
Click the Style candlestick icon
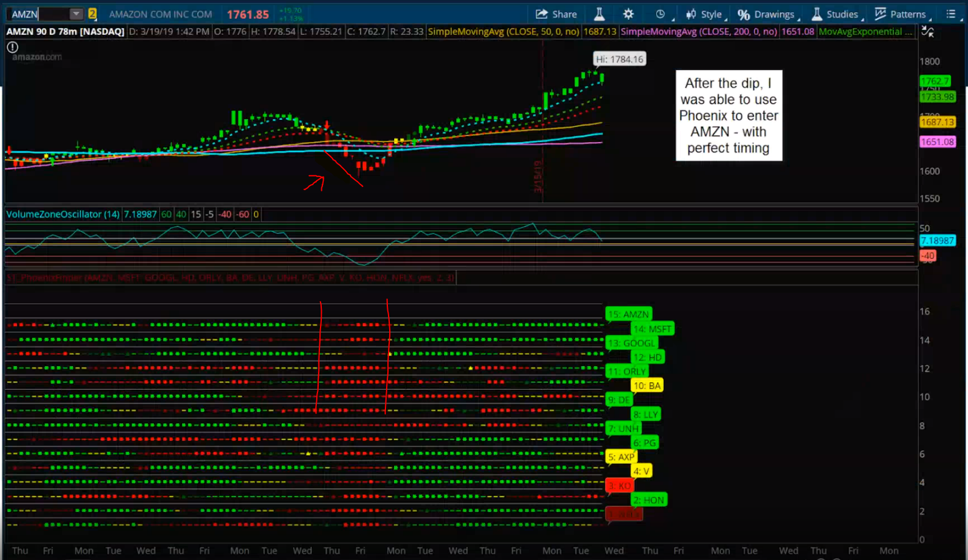691,14
